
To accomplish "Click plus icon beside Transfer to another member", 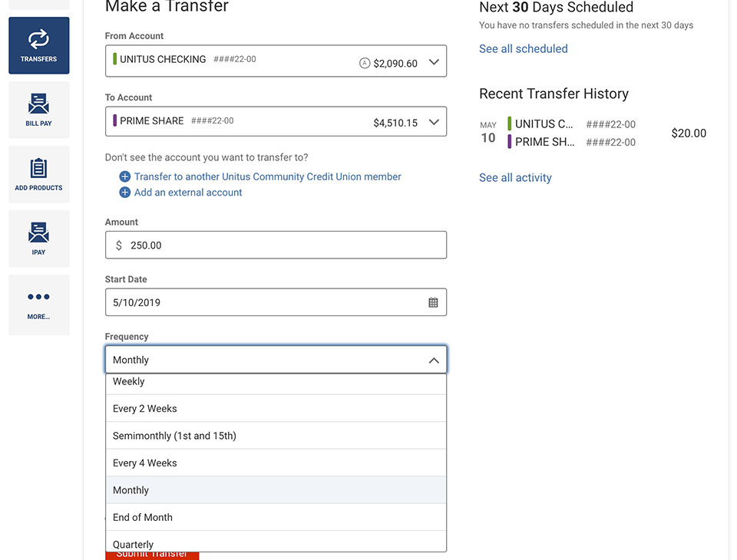I will (x=124, y=176).
